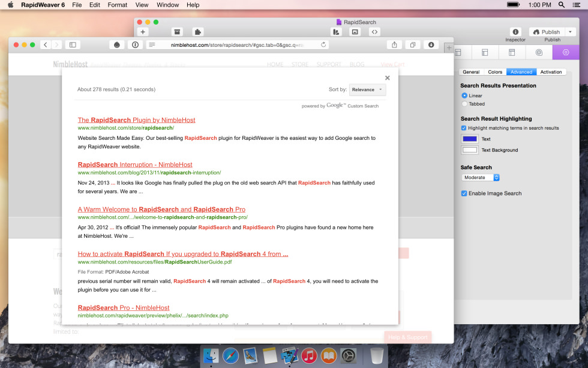The height and width of the screenshot is (368, 588).
Task: Click the circled info icon in Safari toolbar
Action: [x=136, y=44]
